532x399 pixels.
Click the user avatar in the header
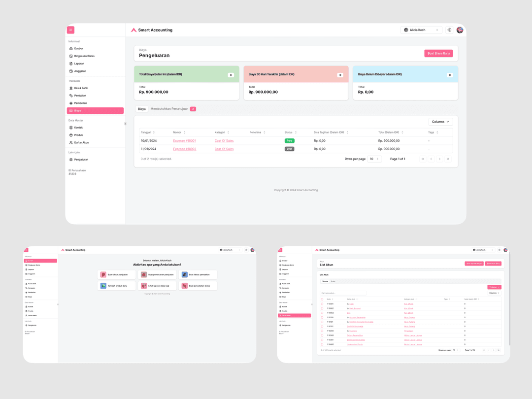(460, 30)
